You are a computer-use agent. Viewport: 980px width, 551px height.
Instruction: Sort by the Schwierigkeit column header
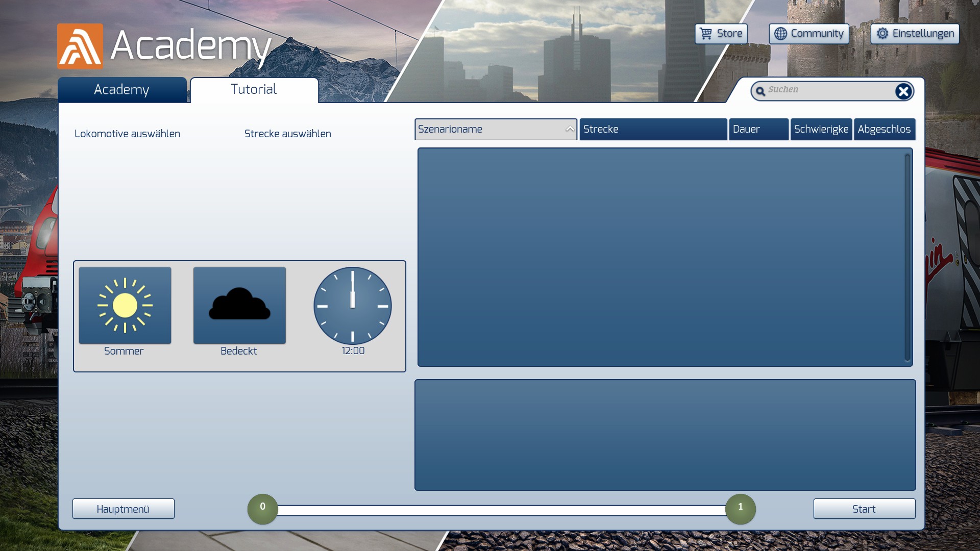pyautogui.click(x=821, y=129)
